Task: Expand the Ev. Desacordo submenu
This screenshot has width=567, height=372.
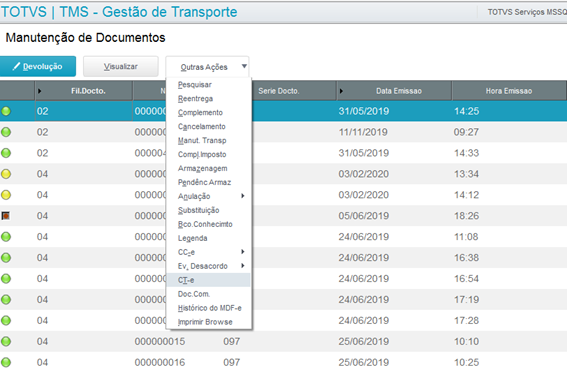Action: [x=243, y=266]
